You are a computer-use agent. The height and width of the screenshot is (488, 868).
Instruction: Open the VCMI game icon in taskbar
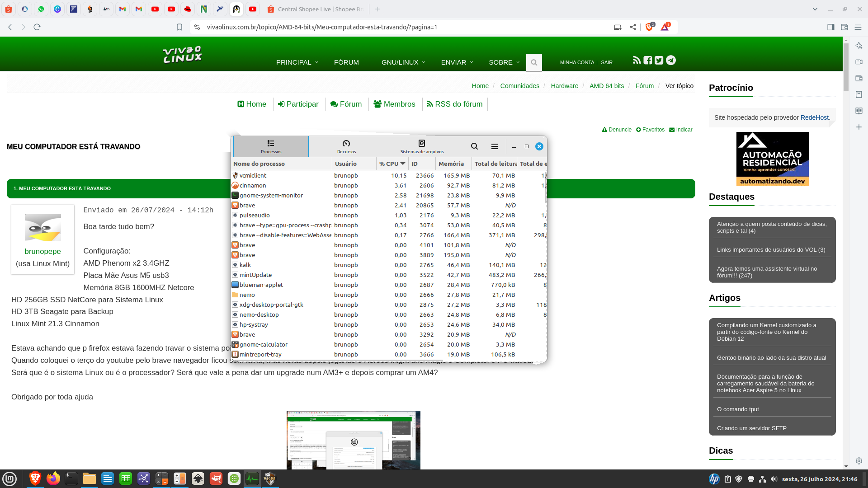270,479
